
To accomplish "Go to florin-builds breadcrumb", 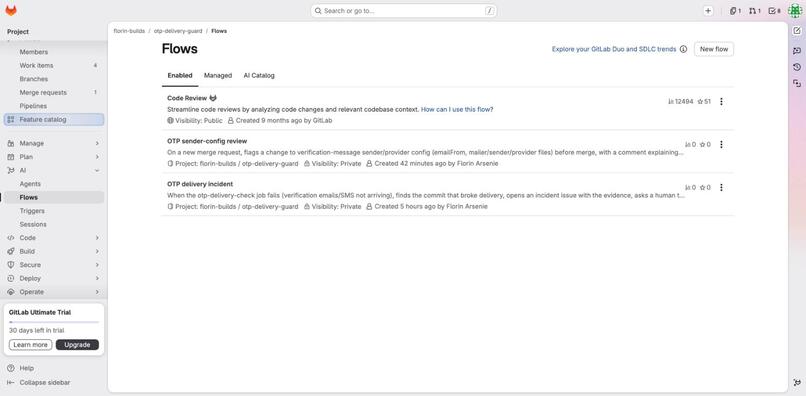I will [x=129, y=31].
